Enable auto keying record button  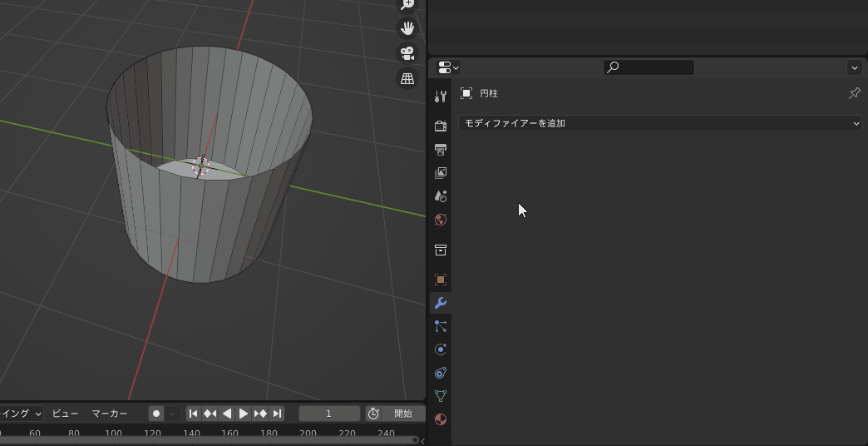coord(156,414)
